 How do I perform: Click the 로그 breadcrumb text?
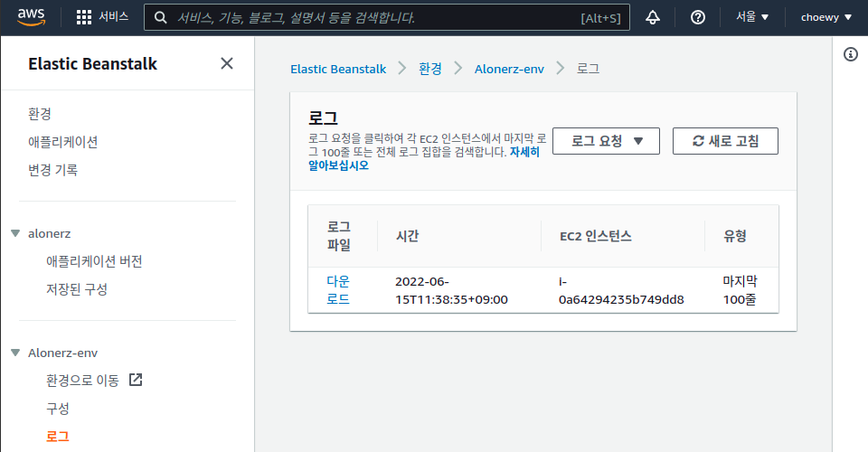click(588, 69)
